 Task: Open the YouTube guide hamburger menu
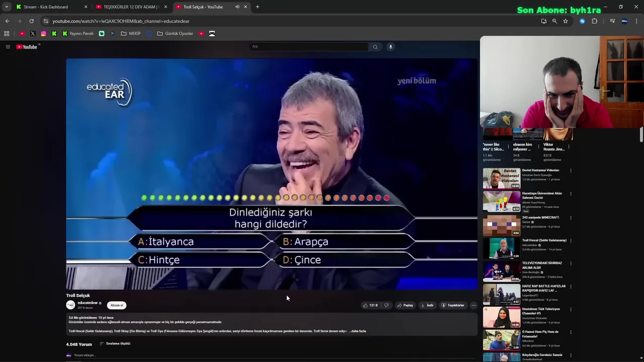tap(8, 47)
